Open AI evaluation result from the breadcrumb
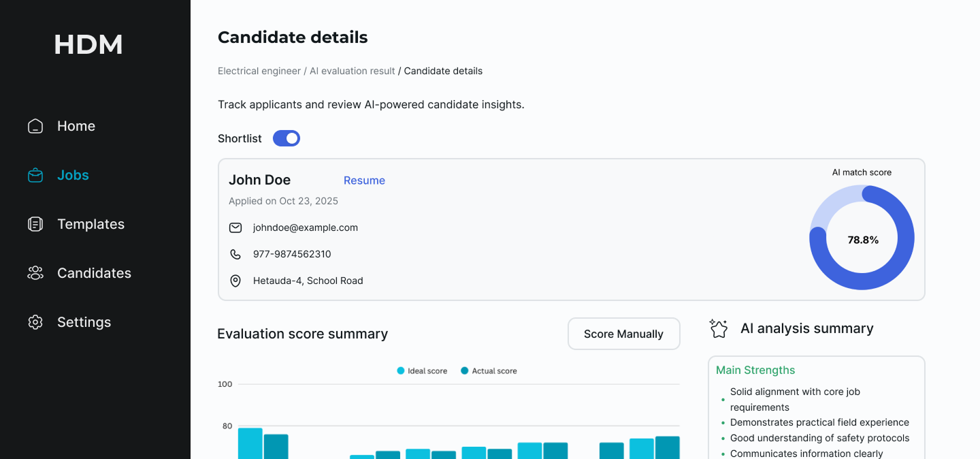 [x=352, y=71]
